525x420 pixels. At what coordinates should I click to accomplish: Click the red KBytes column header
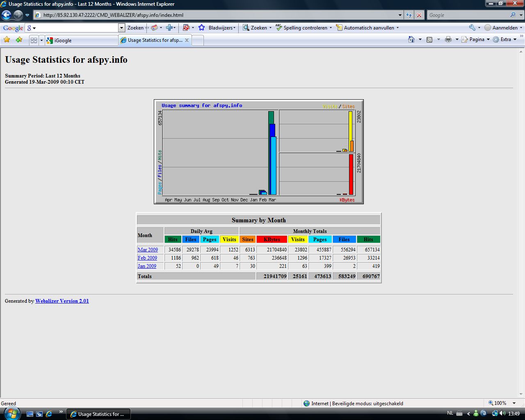pos(272,239)
